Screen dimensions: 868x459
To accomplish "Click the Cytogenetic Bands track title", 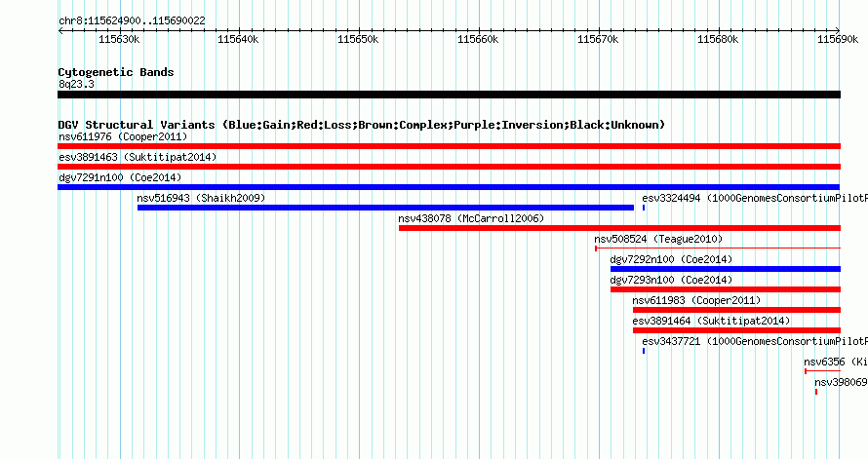I will pos(116,72).
